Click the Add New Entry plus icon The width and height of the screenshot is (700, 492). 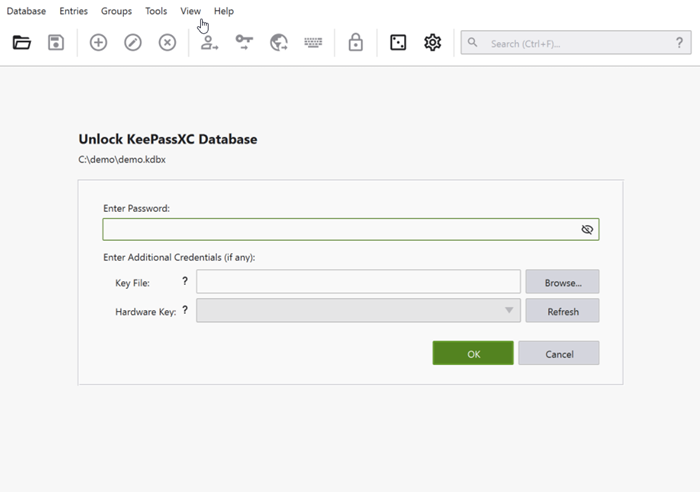click(x=98, y=43)
